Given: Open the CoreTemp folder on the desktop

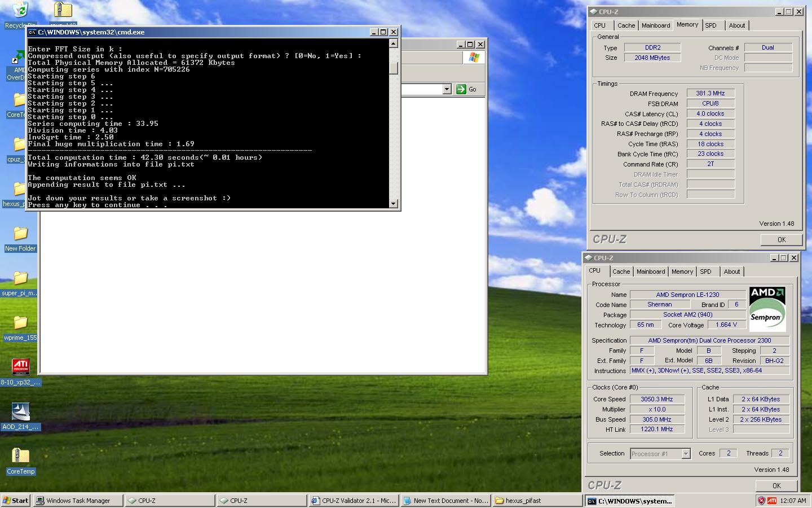Looking at the screenshot, I should pyautogui.click(x=19, y=100).
